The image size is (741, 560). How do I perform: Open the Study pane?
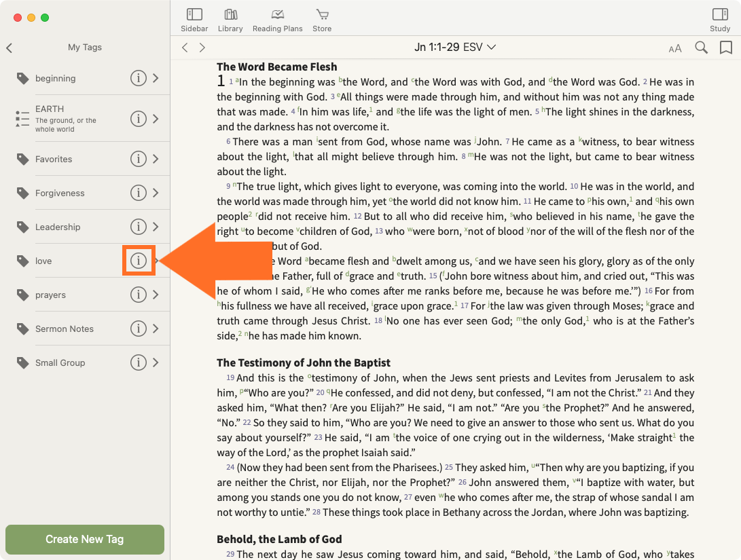click(x=720, y=20)
